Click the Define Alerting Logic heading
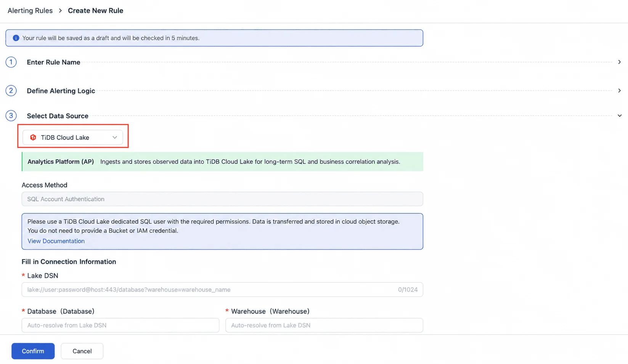Image resolution: width=628 pixels, height=364 pixels. [61, 91]
